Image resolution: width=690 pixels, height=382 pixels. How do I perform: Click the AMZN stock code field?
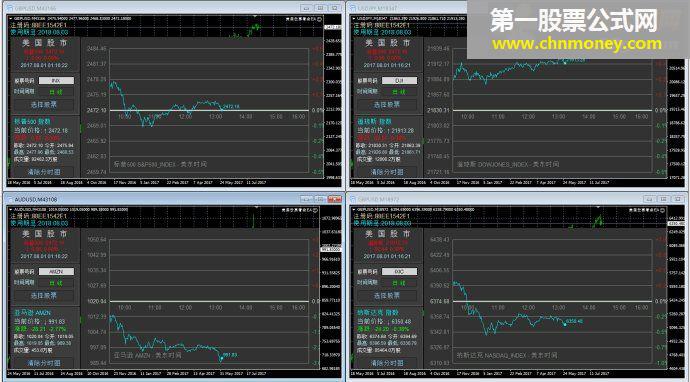[56, 272]
